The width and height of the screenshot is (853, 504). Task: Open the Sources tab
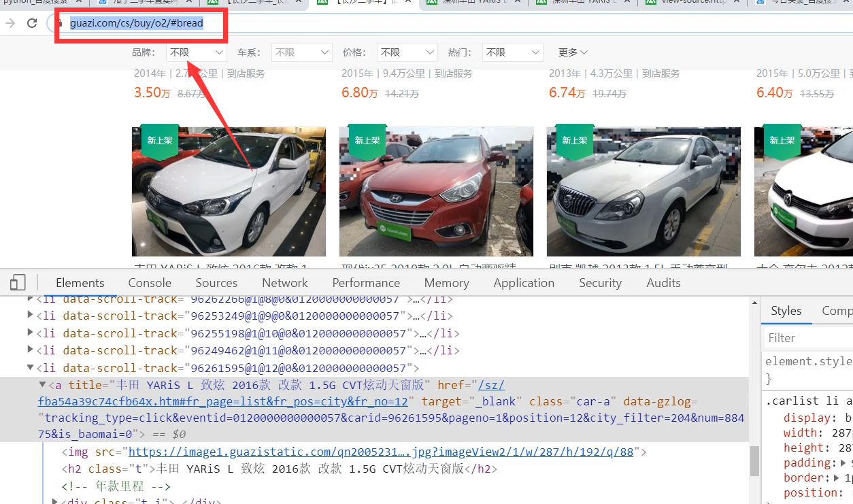[x=216, y=283]
